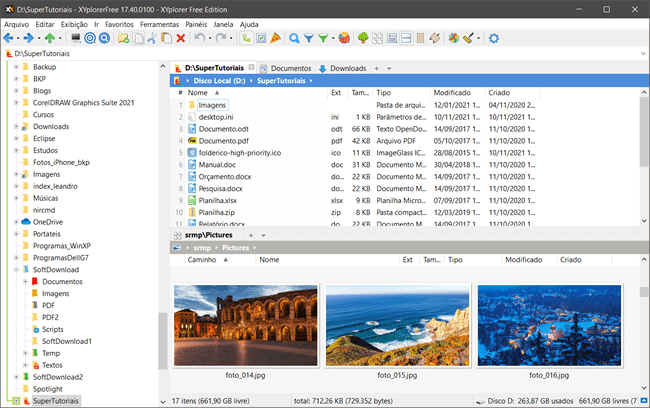Sort by Modificado column in upper pane
The width and height of the screenshot is (650, 408).
click(x=452, y=93)
